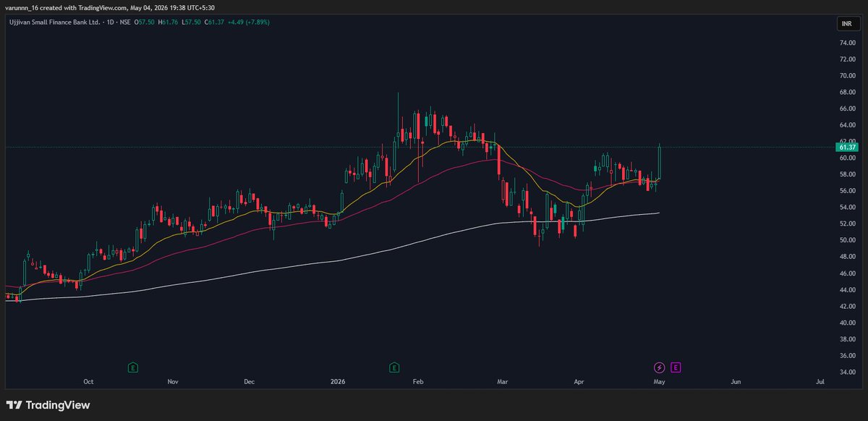
Task: Click the Mar label on time axis
Action: pos(503,381)
